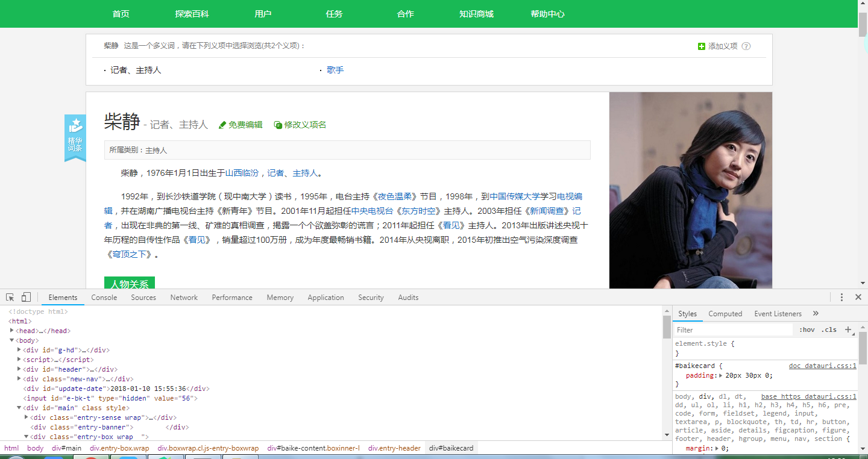Select the Styles tab
The image size is (868, 459).
pos(687,314)
